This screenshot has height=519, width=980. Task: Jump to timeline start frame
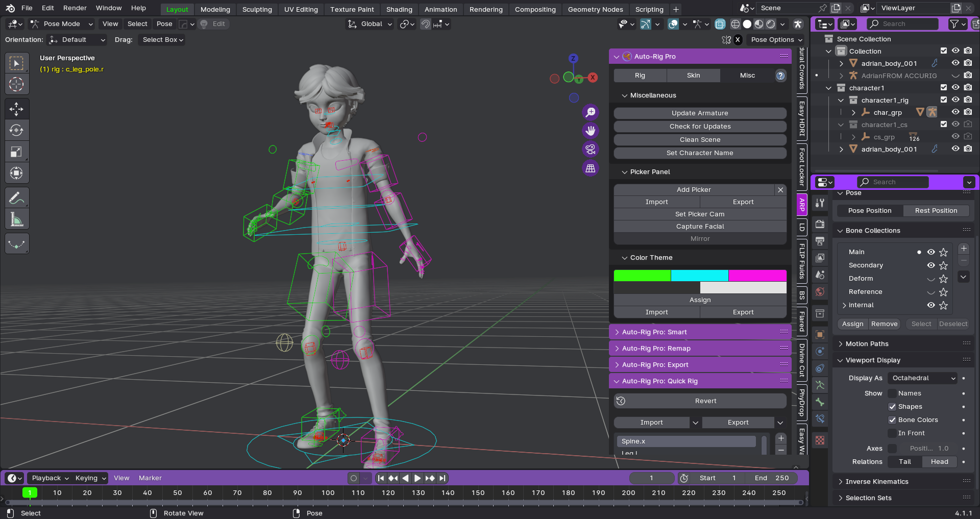pos(381,478)
